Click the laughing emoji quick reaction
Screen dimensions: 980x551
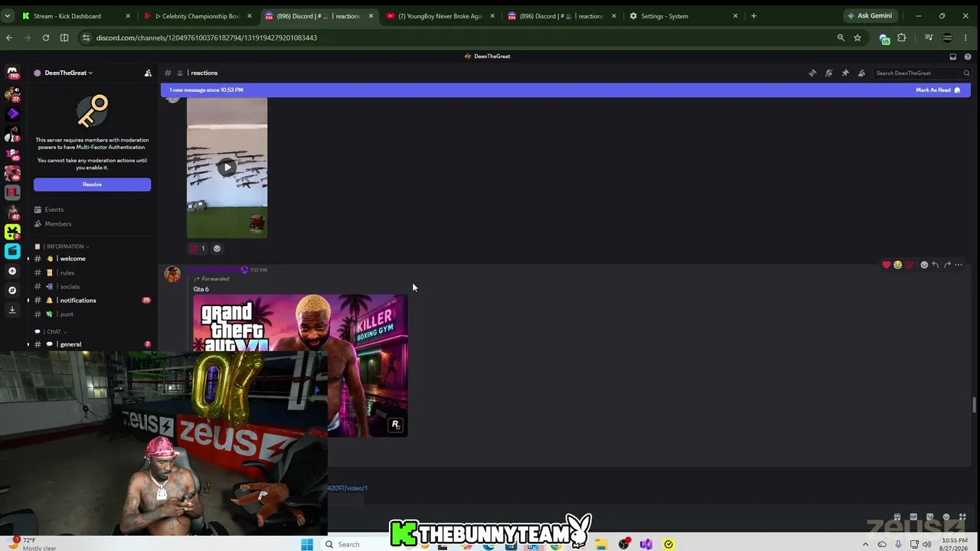897,265
